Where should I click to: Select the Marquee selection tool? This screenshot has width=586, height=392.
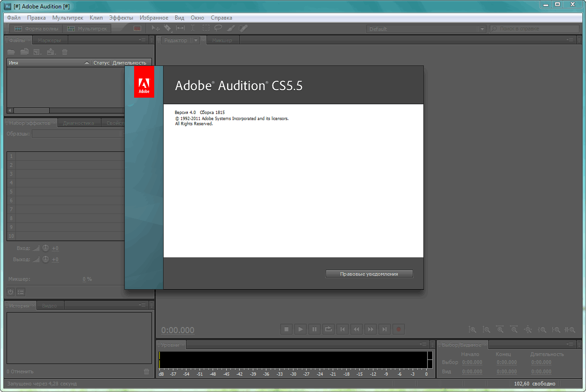click(x=206, y=28)
